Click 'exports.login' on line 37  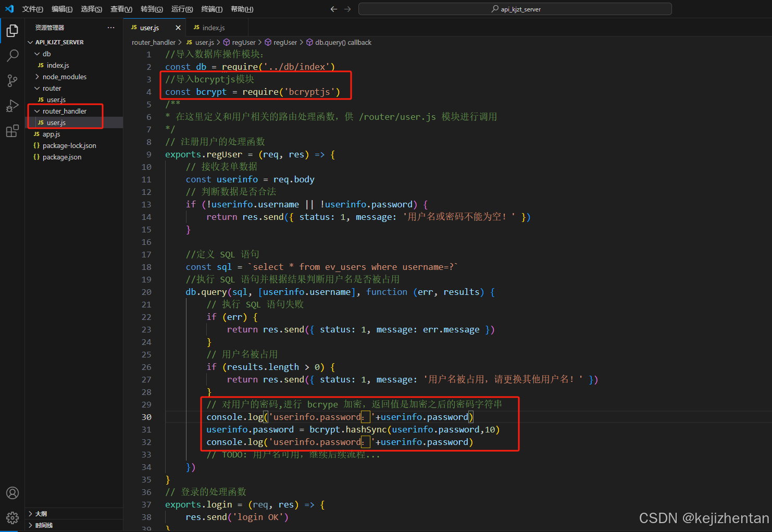[198, 504]
